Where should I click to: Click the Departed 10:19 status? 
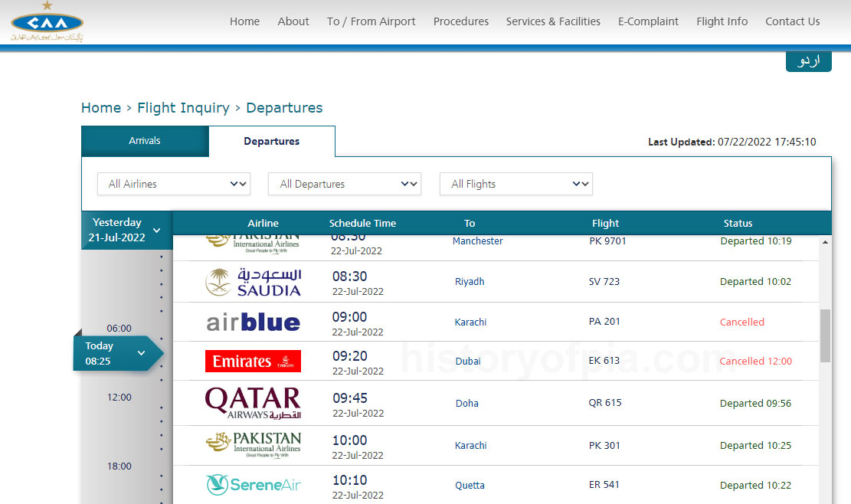[756, 241]
